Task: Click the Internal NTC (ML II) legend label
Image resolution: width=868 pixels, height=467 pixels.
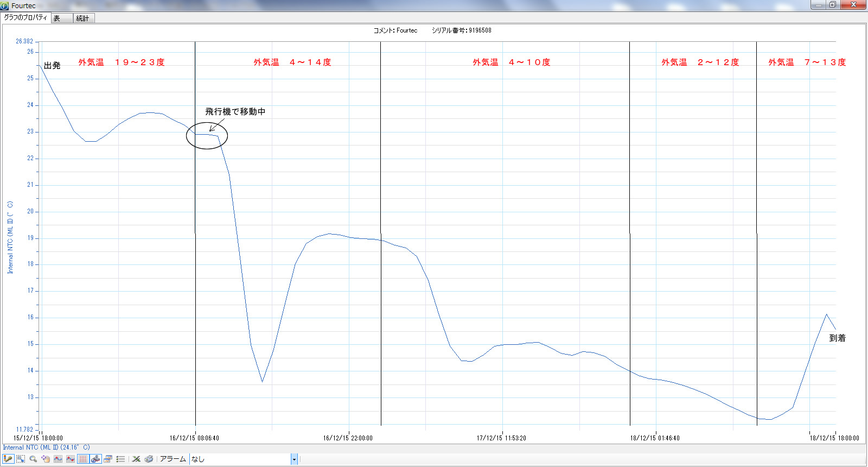Action: (x=46, y=447)
